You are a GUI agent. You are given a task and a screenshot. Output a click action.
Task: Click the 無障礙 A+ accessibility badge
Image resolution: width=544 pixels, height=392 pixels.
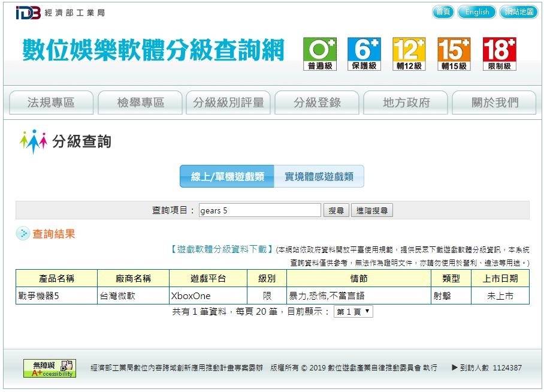pos(50,368)
